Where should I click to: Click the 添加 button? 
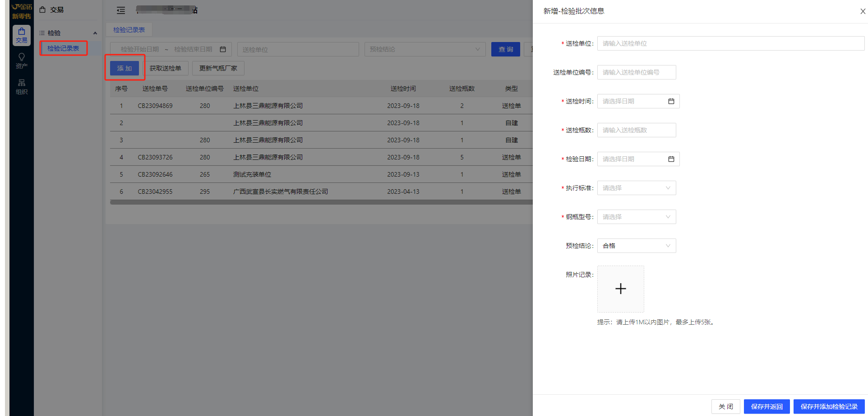point(125,68)
